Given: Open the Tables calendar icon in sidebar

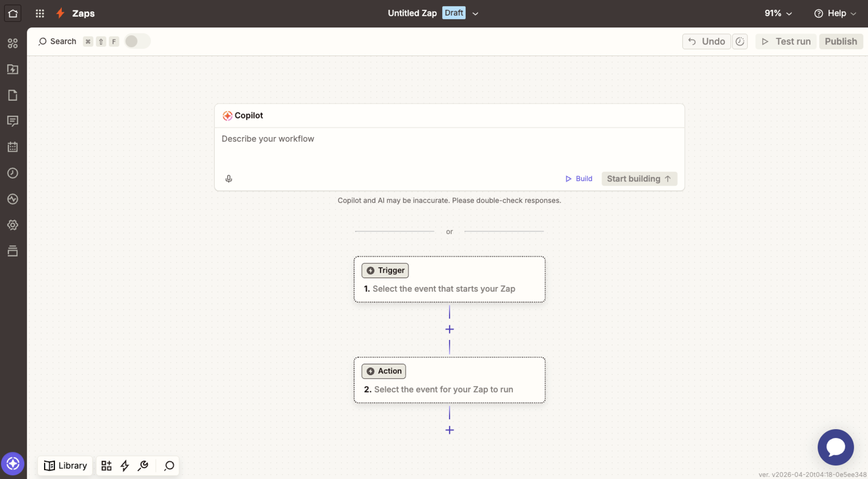Looking at the screenshot, I should pyautogui.click(x=13, y=147).
